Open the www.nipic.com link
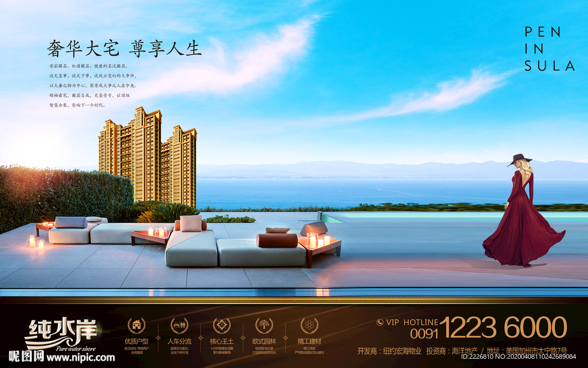 (80, 357)
